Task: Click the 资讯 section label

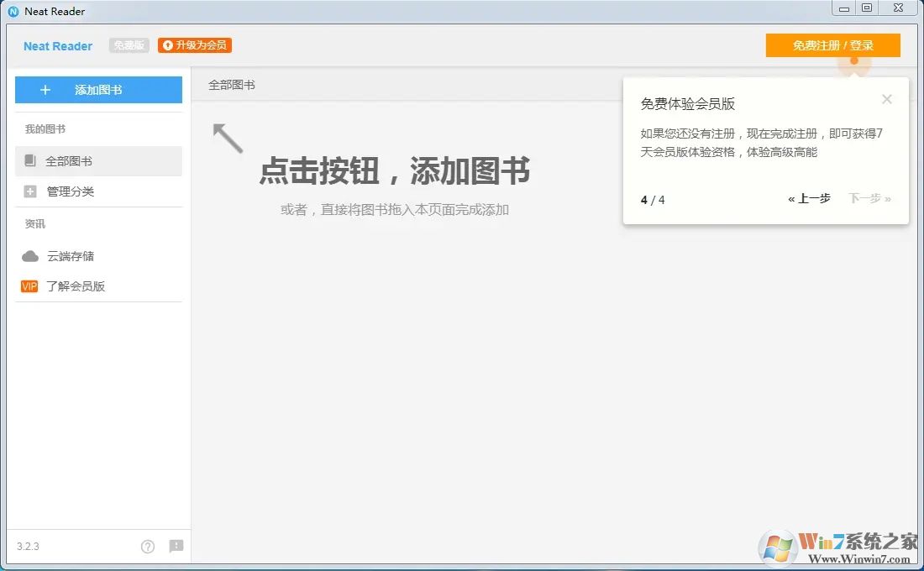Action: pos(34,224)
